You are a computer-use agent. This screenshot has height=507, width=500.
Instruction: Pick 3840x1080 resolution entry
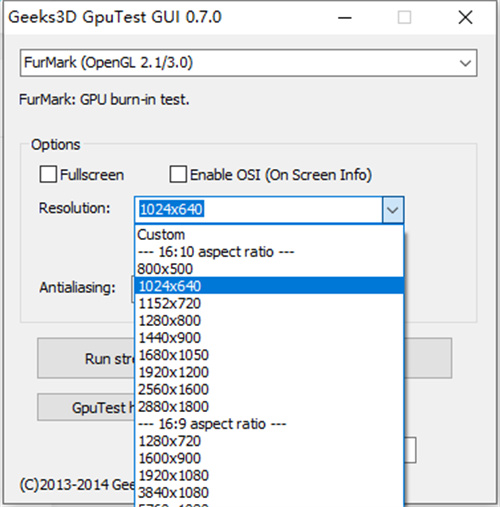click(269, 493)
